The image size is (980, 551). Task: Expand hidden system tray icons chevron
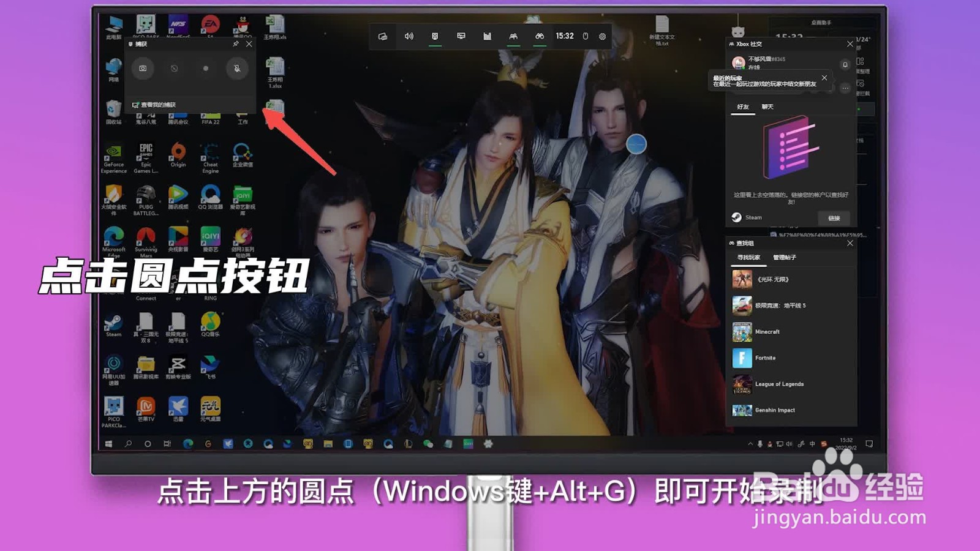pyautogui.click(x=750, y=444)
